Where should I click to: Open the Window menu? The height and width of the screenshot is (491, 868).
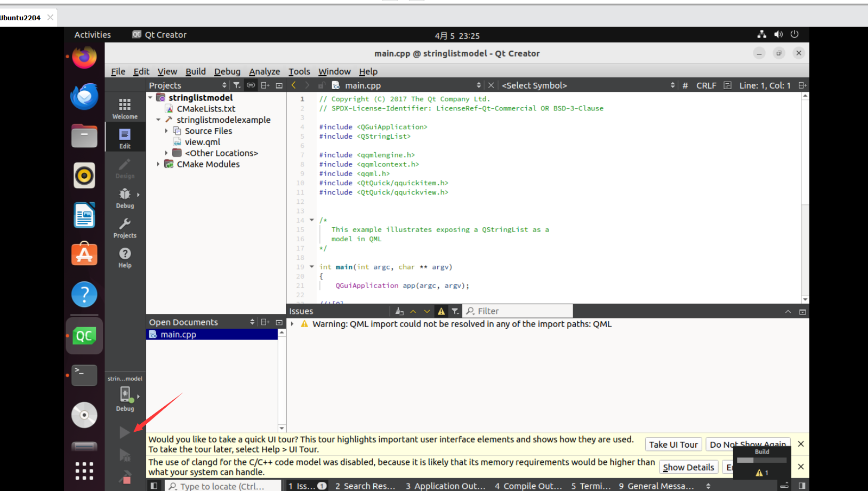coord(334,72)
